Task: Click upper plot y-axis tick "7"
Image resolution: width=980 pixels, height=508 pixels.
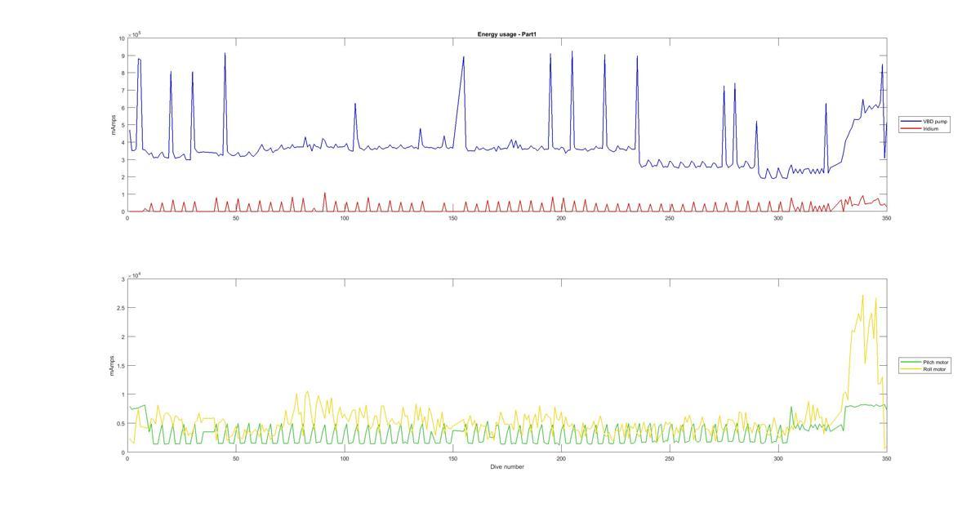Action: coord(122,91)
